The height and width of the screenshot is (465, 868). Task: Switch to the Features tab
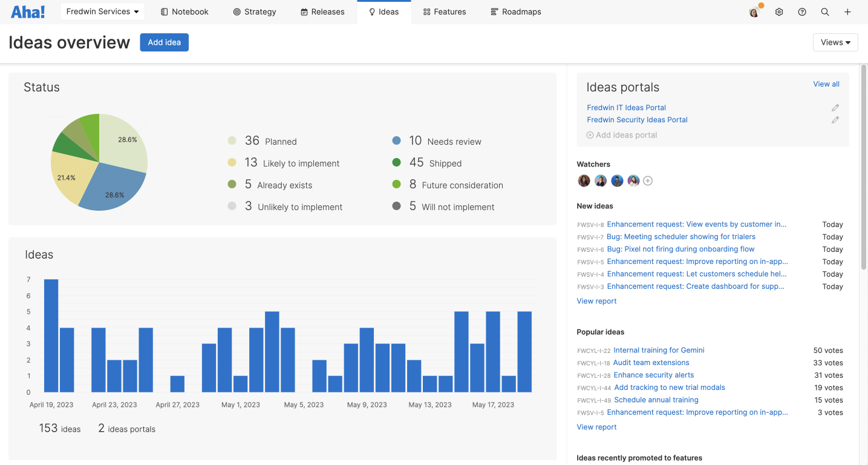click(445, 12)
